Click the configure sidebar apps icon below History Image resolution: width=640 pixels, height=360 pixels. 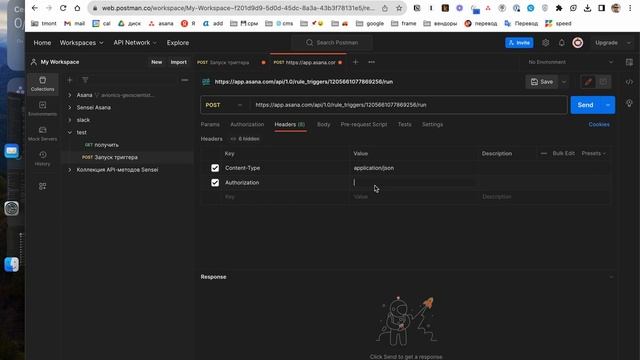[x=42, y=187]
